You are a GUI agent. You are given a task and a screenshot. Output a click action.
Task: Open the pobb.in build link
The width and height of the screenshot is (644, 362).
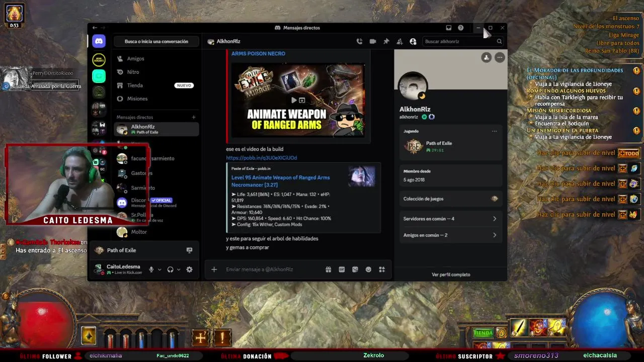261,158
